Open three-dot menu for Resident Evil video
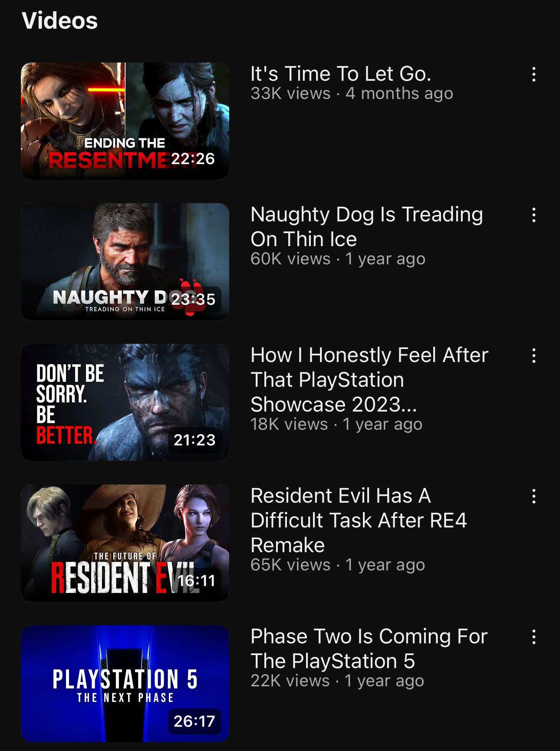This screenshot has height=751, width=560. pos(534,497)
